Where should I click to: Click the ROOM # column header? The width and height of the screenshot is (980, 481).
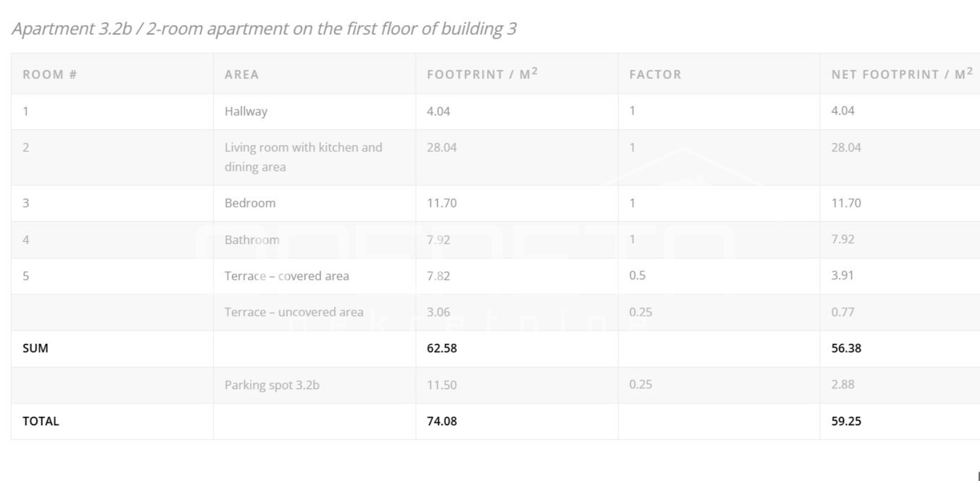(x=50, y=75)
